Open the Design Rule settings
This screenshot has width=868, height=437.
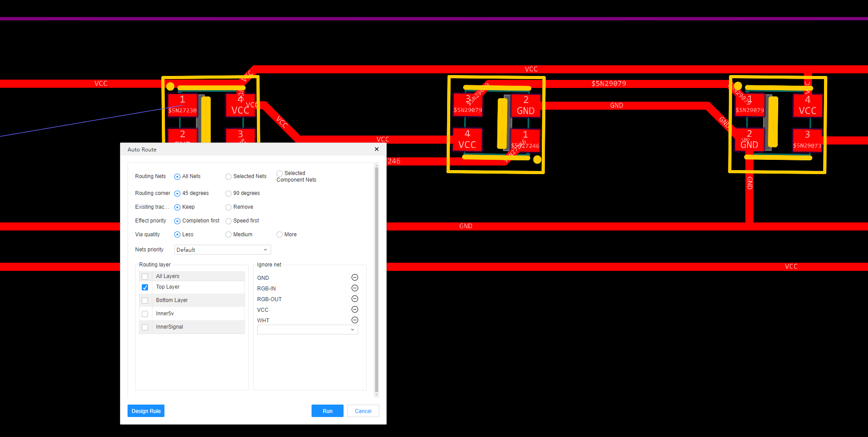coord(146,411)
